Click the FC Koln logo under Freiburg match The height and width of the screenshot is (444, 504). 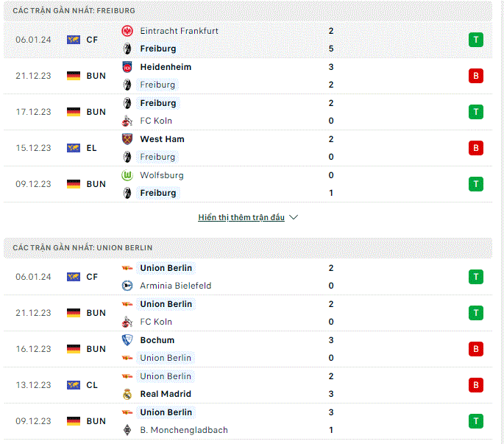point(127,121)
